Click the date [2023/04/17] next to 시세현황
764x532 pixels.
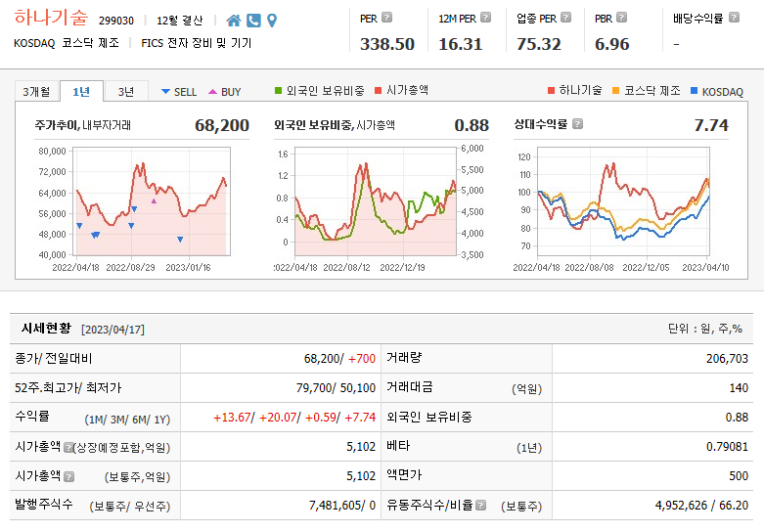[112, 330]
